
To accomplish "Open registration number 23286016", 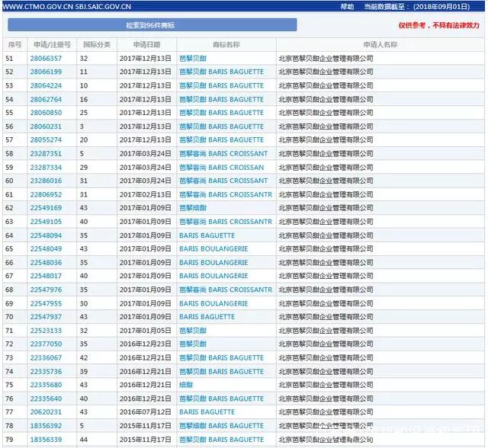I will 46,181.
